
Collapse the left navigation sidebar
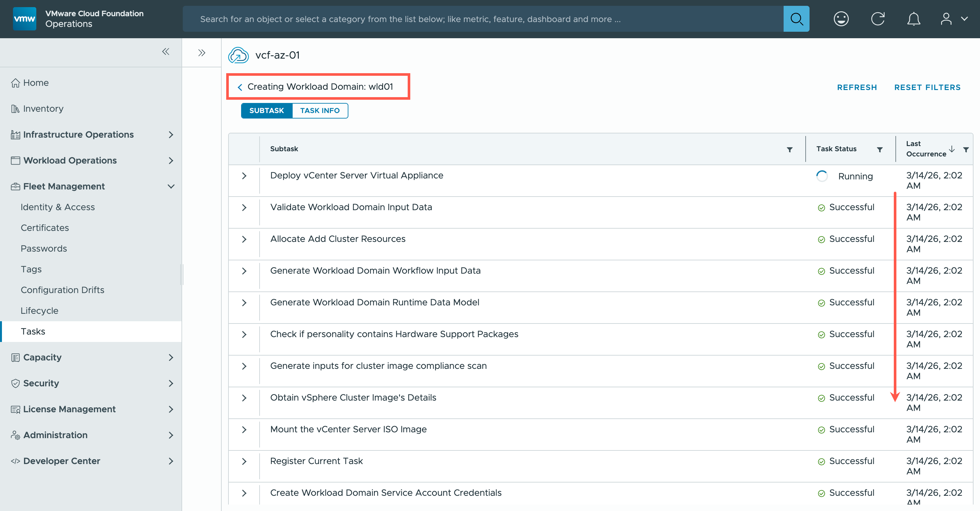(x=166, y=51)
